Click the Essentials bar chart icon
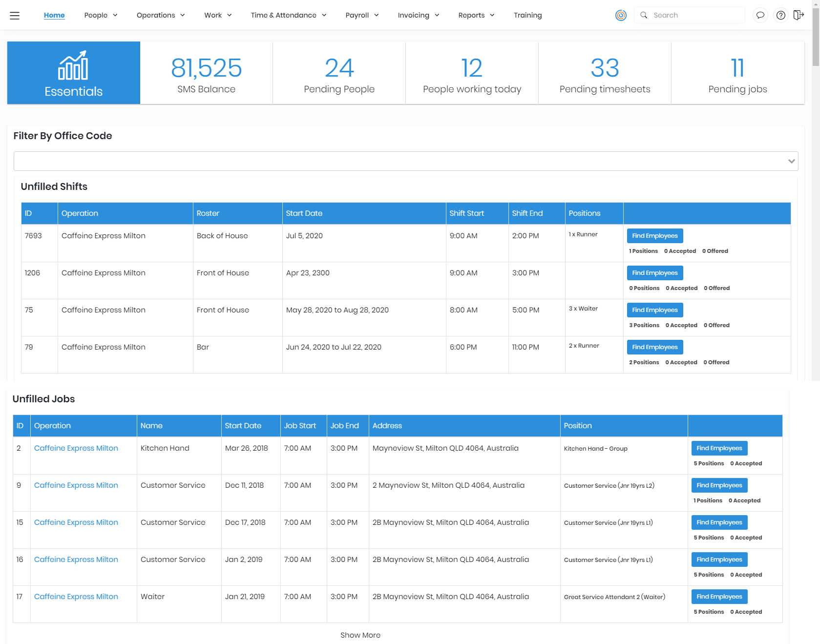The height and width of the screenshot is (644, 820). [73, 65]
